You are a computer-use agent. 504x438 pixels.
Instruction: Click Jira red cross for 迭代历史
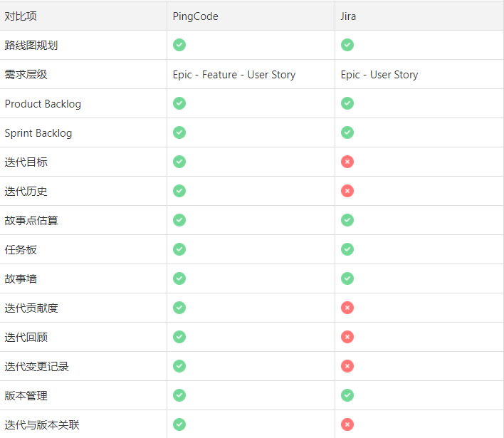click(x=347, y=191)
